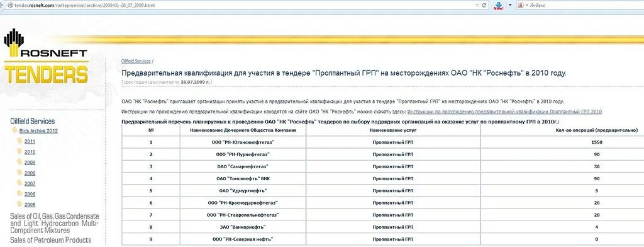Viewport: 644px width, 247px height.
Task: Click the operations count 30 in Самарнефтегаз row
Action: pos(596,167)
